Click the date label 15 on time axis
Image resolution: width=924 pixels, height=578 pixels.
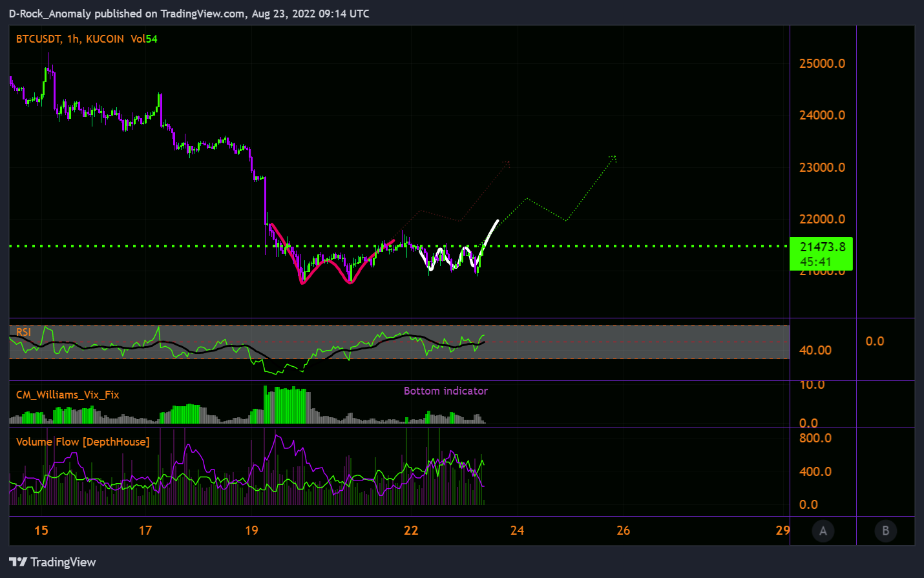coord(41,530)
